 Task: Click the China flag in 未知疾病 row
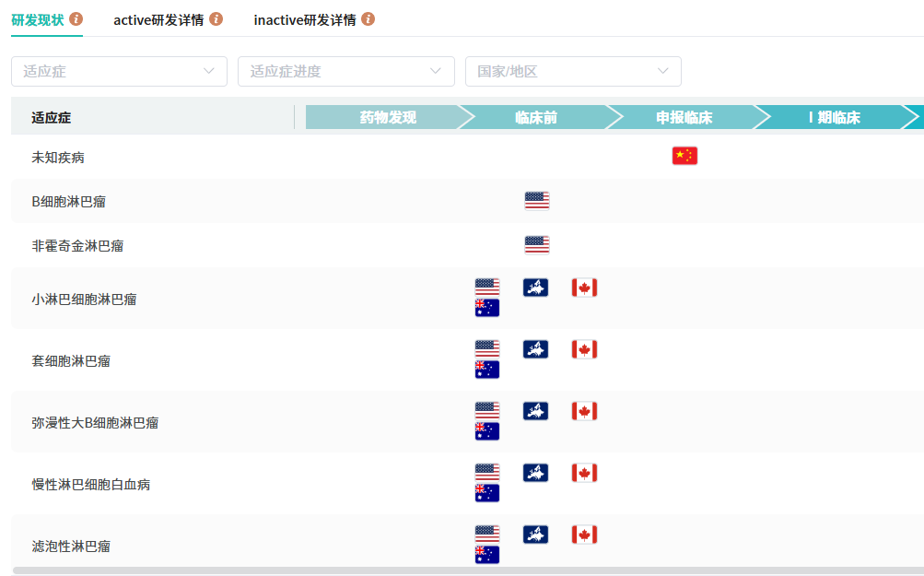tap(684, 156)
